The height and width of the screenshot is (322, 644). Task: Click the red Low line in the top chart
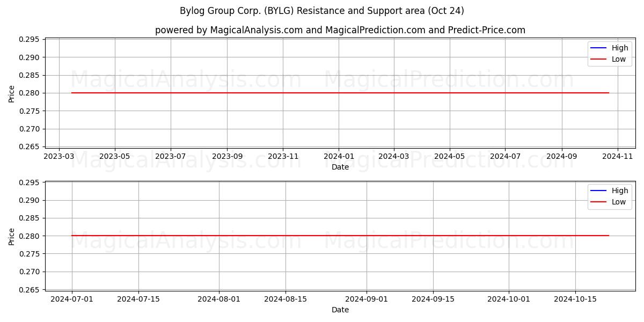(x=340, y=93)
